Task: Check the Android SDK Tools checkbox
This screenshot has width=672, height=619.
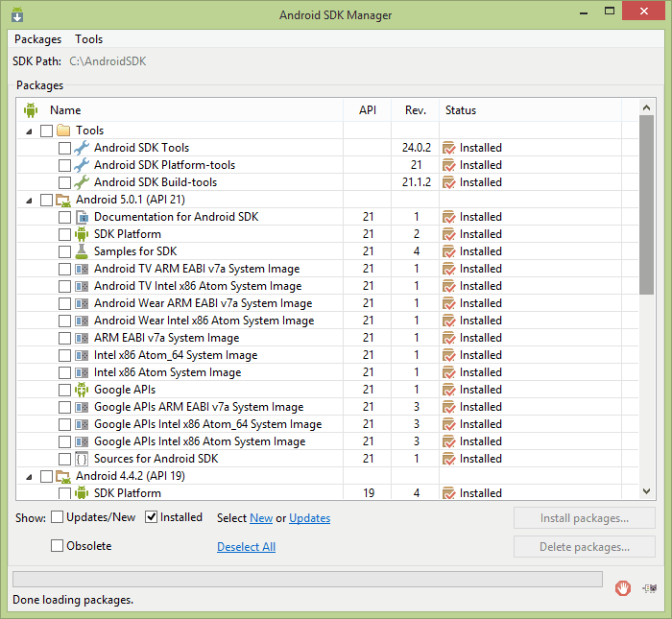Action: pyautogui.click(x=64, y=148)
